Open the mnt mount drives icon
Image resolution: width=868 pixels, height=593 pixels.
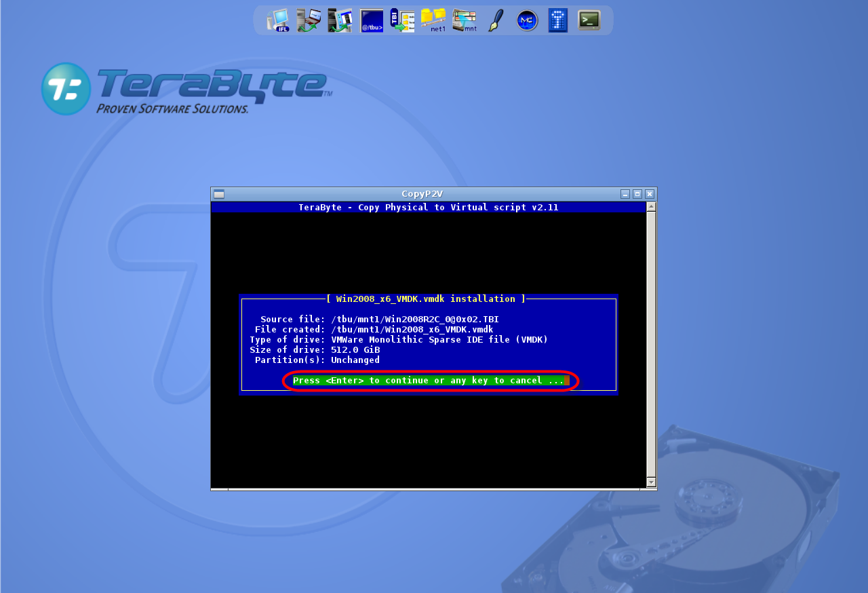point(465,20)
